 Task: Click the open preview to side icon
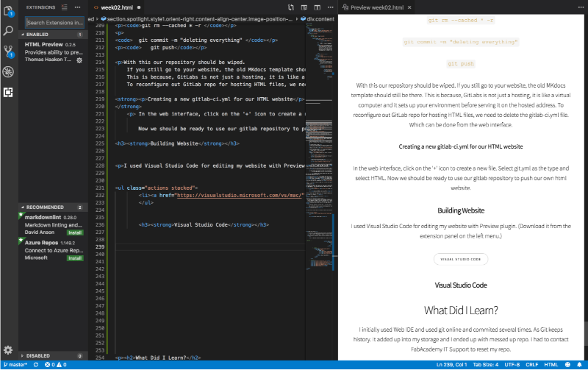[304, 7]
